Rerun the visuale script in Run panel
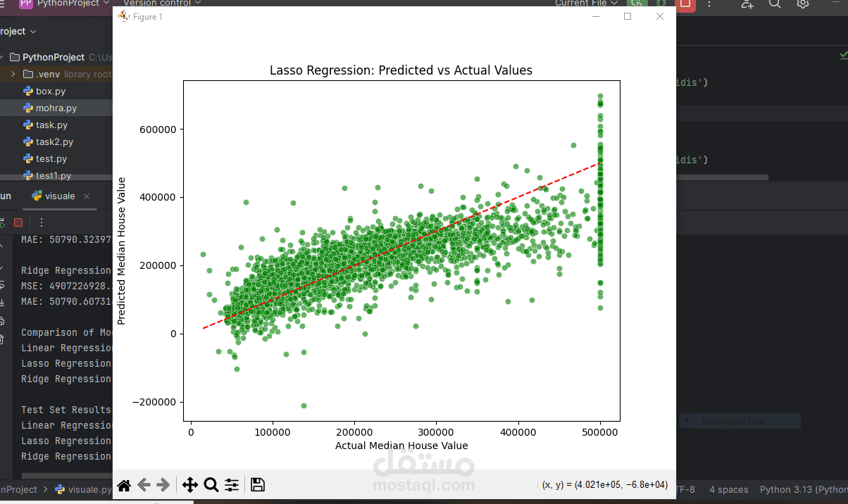The image size is (848, 504). (x=2, y=222)
